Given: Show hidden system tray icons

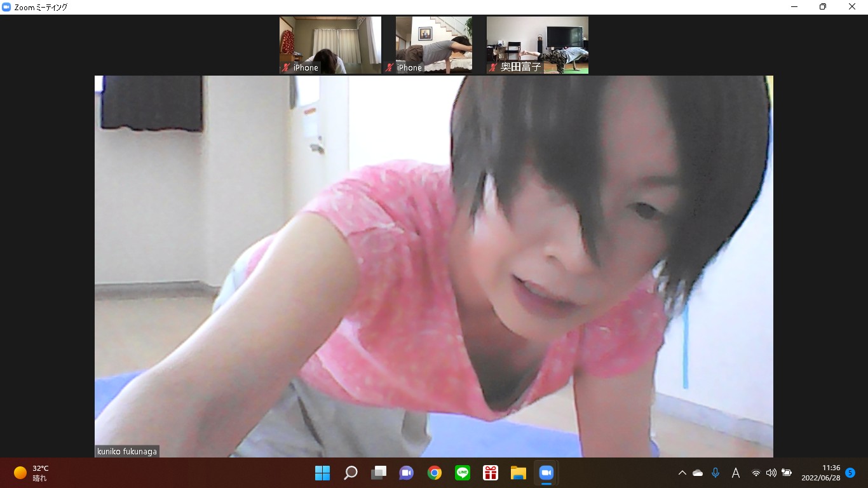Looking at the screenshot, I should (682, 473).
